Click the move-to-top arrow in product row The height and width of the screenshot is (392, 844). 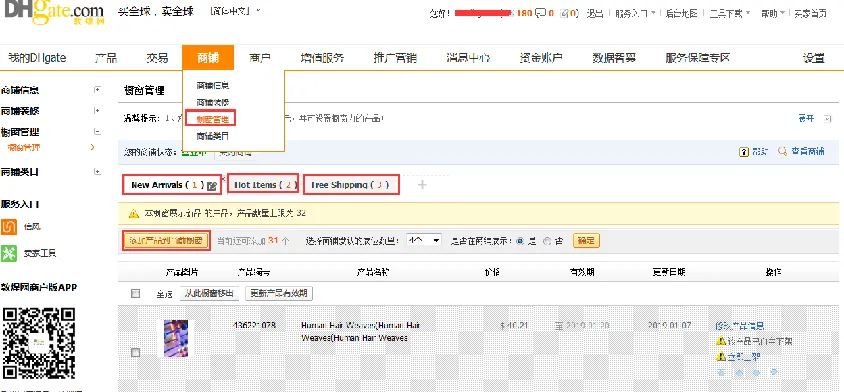click(x=721, y=372)
